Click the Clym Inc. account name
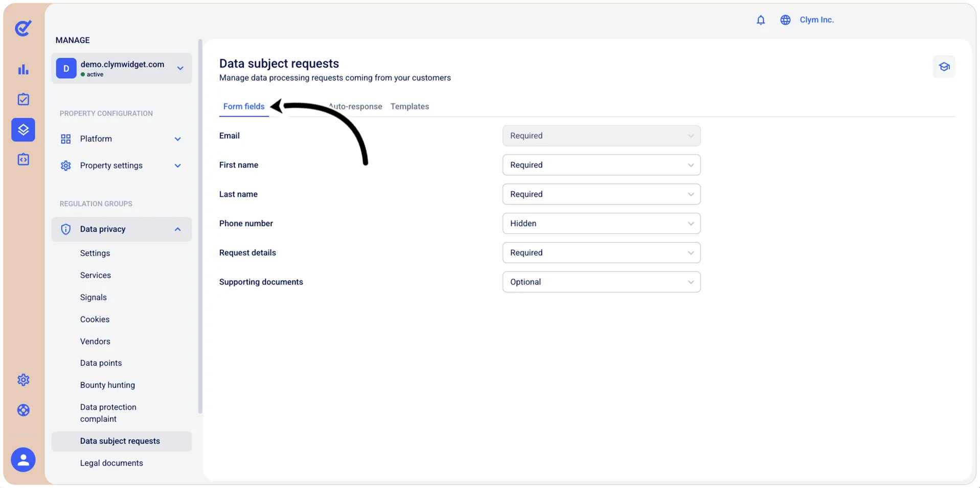 click(816, 20)
